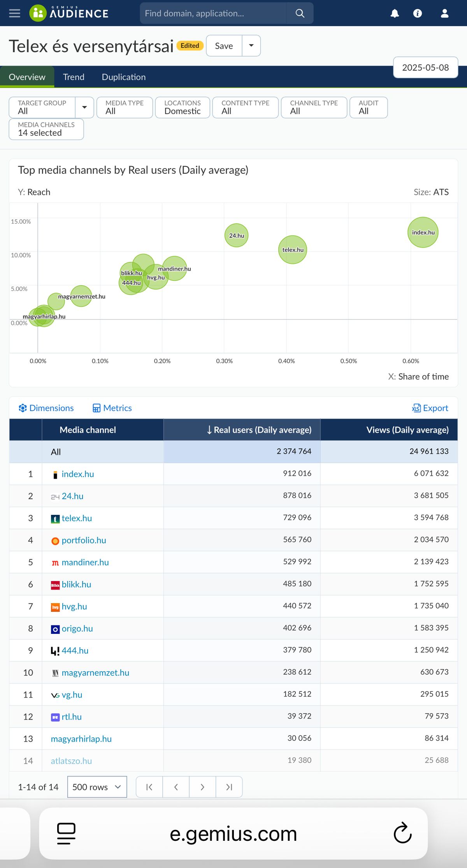Go to first page of table
The image size is (467, 868).
149,787
